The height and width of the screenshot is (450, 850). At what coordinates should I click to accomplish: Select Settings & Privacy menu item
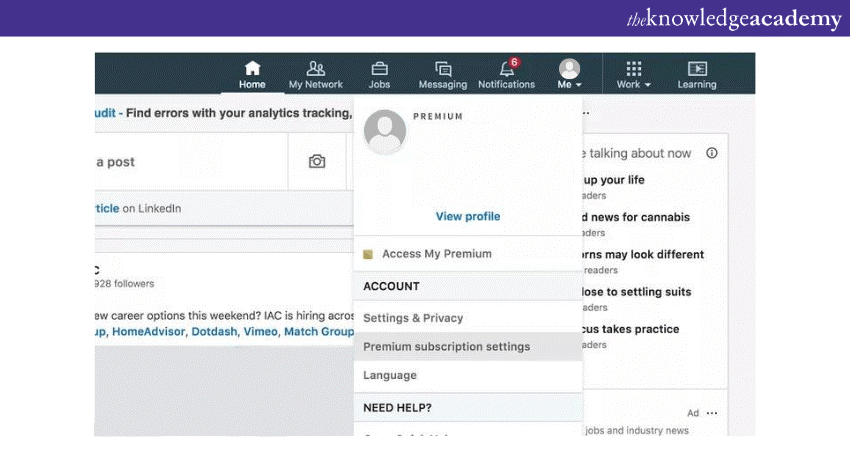413,318
